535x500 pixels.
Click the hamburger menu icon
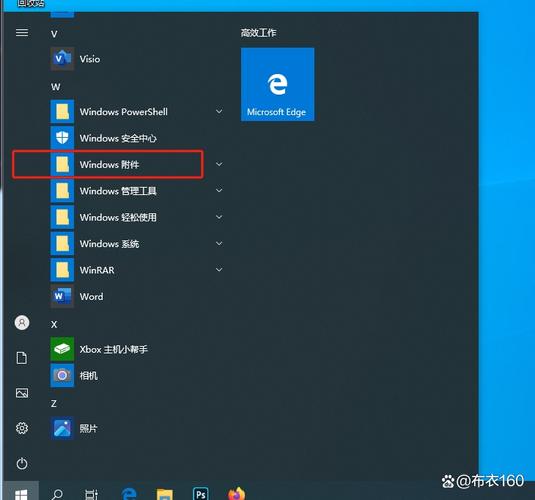click(x=22, y=32)
